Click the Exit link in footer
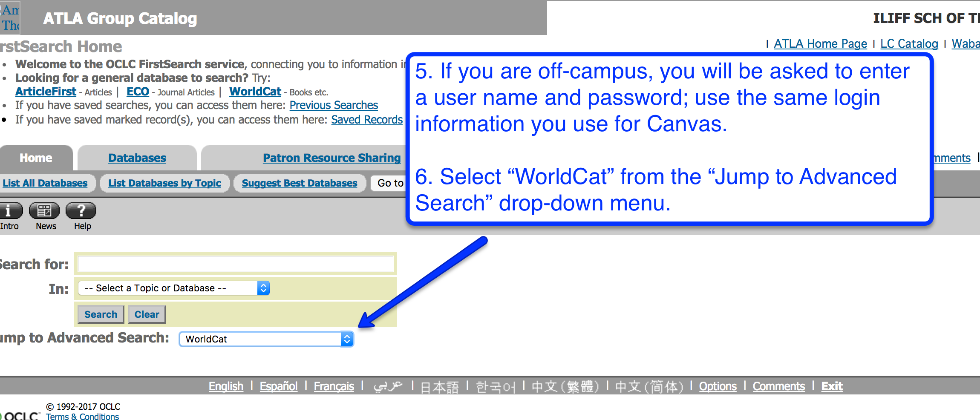This screenshot has width=980, height=420. [832, 386]
